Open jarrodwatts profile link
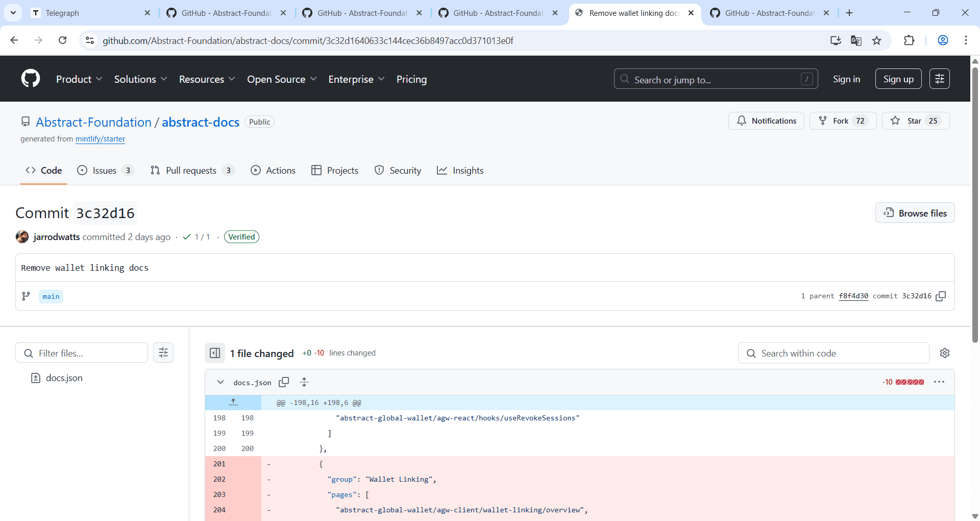The image size is (980, 521). point(57,237)
